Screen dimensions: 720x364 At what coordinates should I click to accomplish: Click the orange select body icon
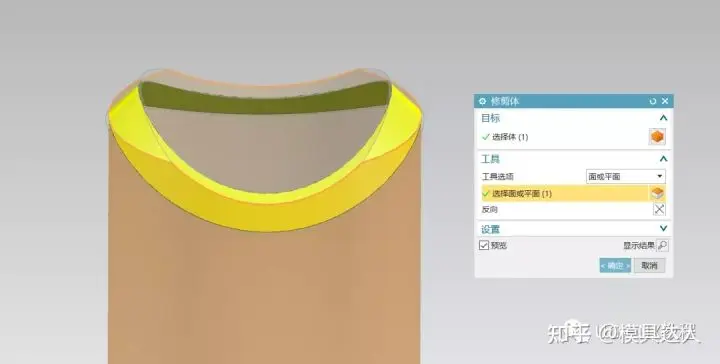(x=658, y=137)
